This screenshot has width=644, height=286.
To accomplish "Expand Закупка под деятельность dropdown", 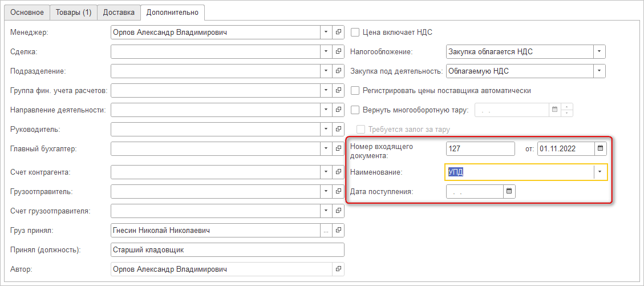I will [599, 71].
